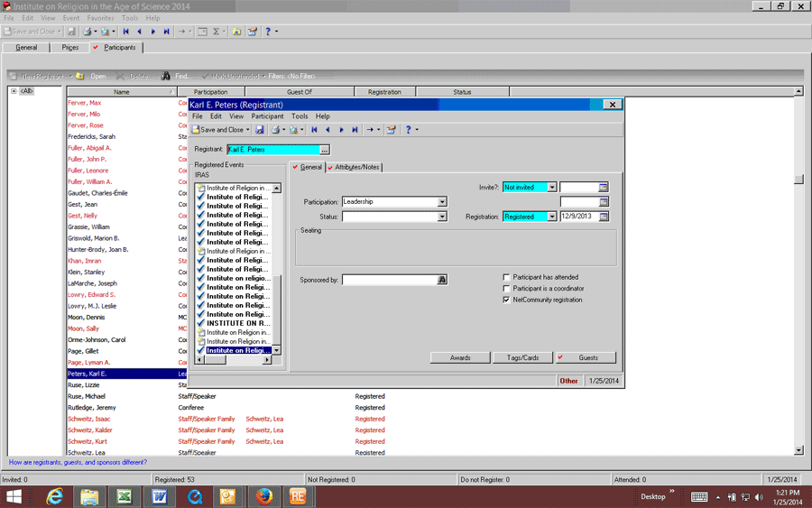Open the dialog's File menu
Image resolution: width=812 pixels, height=508 pixels.
(198, 116)
